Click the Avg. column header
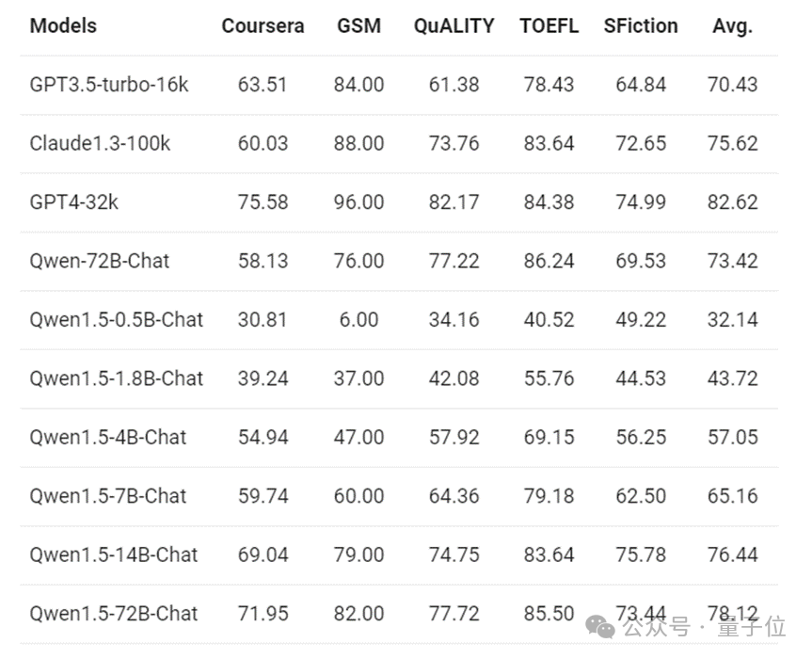This screenshot has width=812, height=659. click(x=732, y=26)
